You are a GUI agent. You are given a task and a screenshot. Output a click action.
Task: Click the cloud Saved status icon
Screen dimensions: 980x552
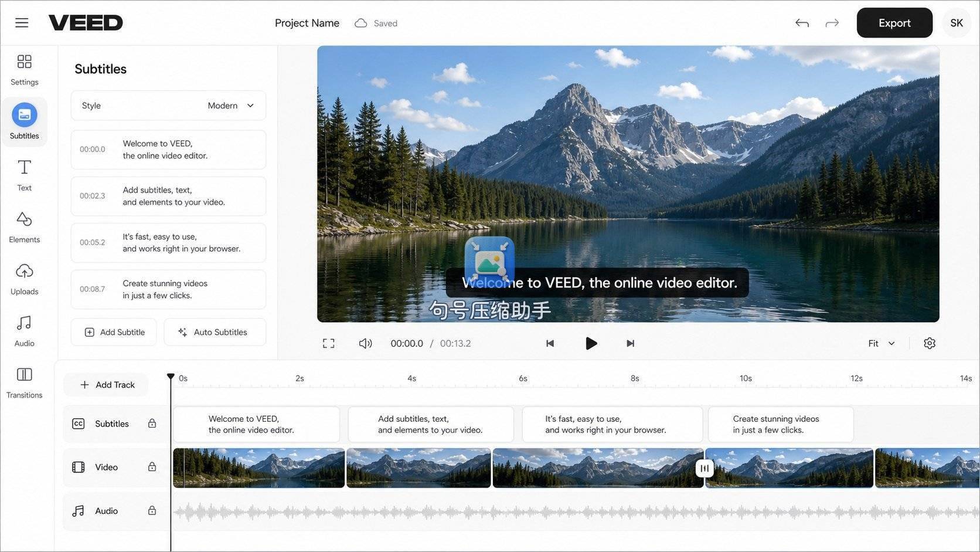(x=361, y=23)
